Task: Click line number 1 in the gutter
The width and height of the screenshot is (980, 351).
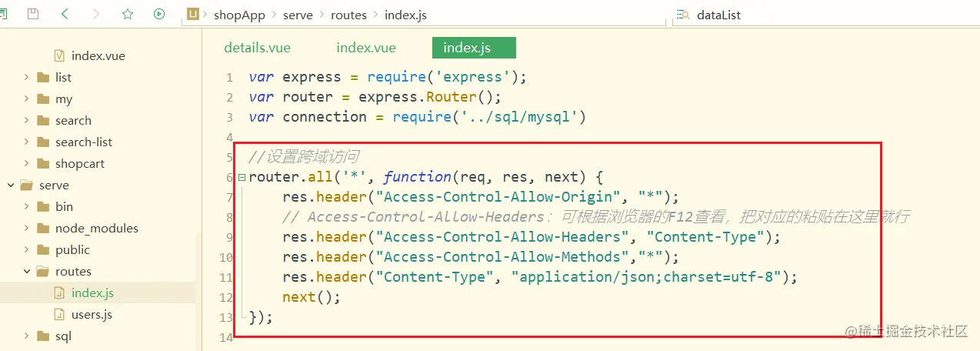Action: click(228, 78)
